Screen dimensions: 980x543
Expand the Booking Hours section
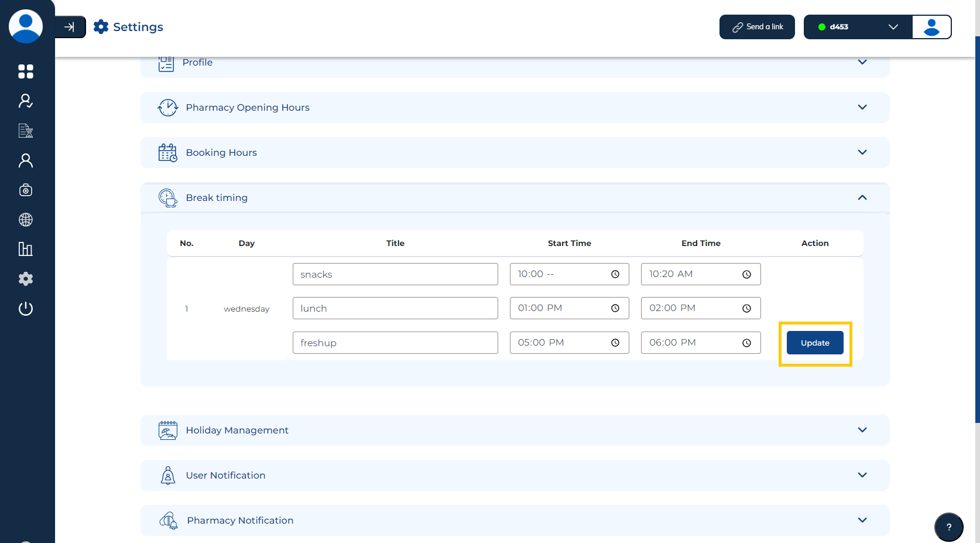(x=862, y=152)
